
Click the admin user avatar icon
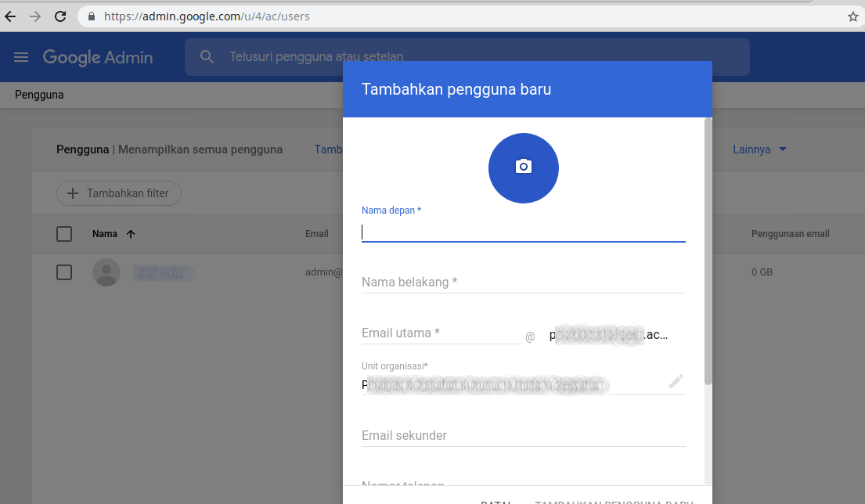pos(106,272)
